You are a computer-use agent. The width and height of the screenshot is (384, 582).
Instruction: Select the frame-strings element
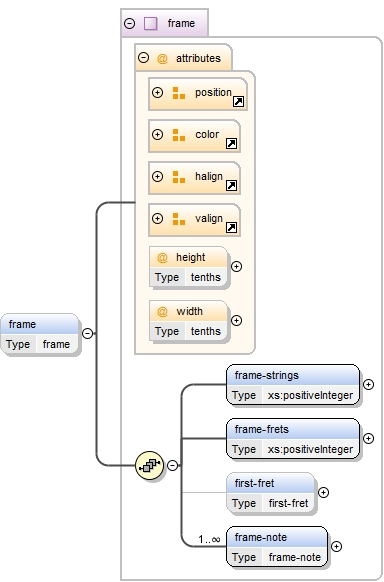pyautogui.click(x=293, y=385)
